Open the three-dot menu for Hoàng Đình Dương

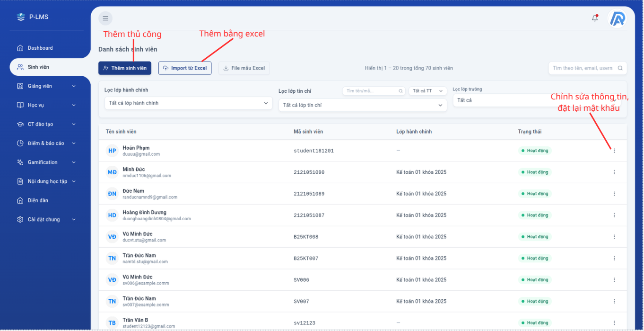[614, 215]
